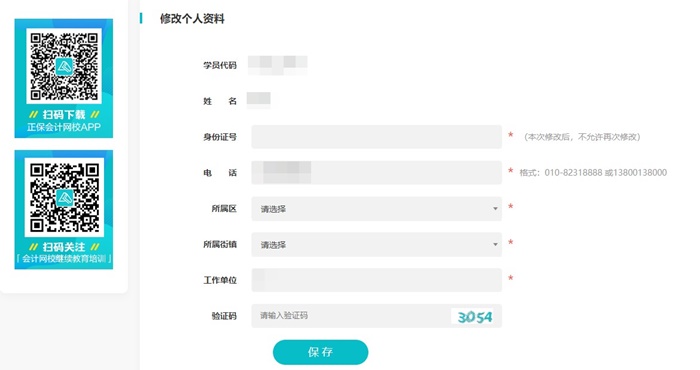Expand the 所属街镇 dropdown
This screenshot has height=370, width=700.
click(x=376, y=245)
